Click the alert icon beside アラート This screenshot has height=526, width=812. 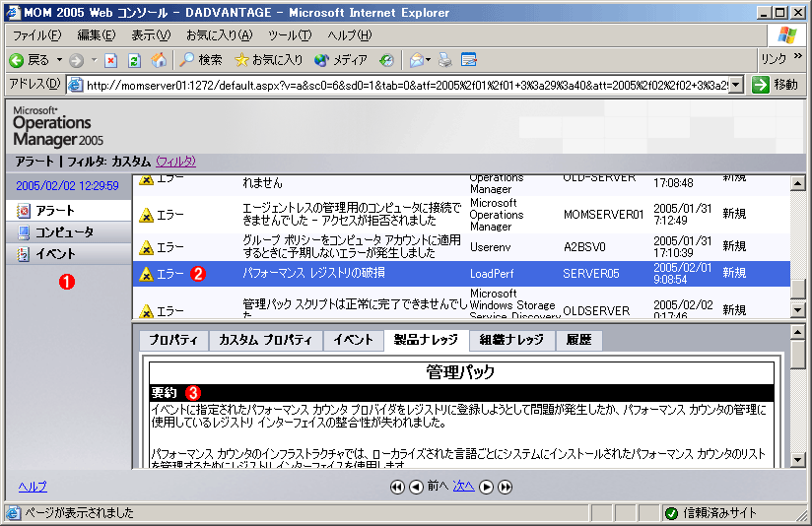click(x=24, y=211)
